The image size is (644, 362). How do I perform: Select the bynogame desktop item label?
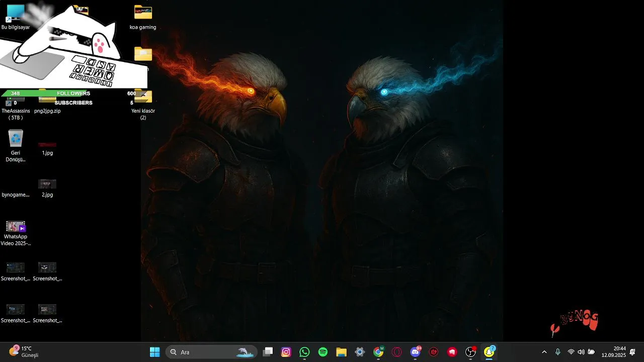point(16,195)
